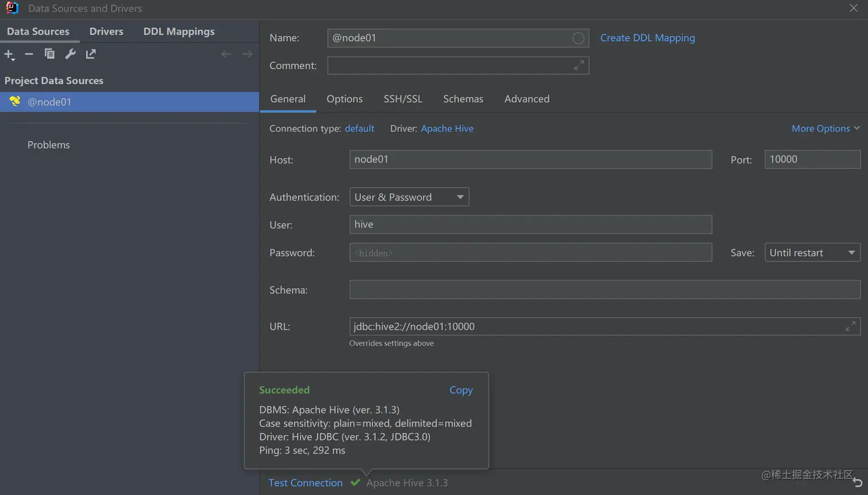868x495 pixels.
Task: Open the Problems item in the left panel
Action: [x=49, y=145]
